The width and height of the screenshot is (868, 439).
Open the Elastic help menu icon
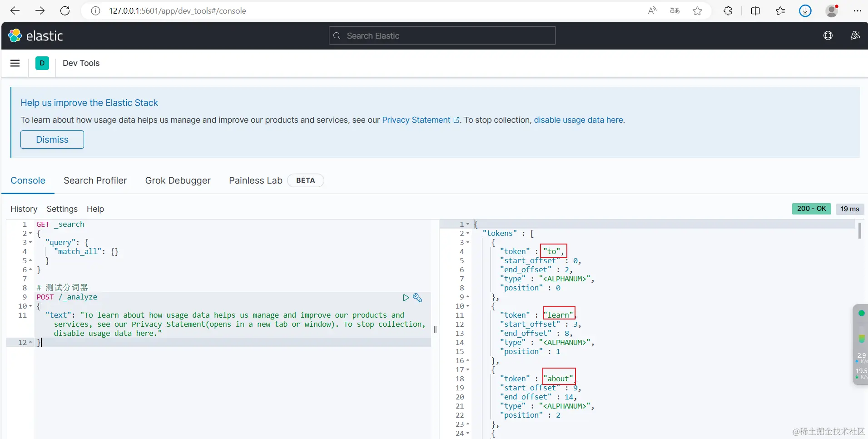(x=828, y=35)
